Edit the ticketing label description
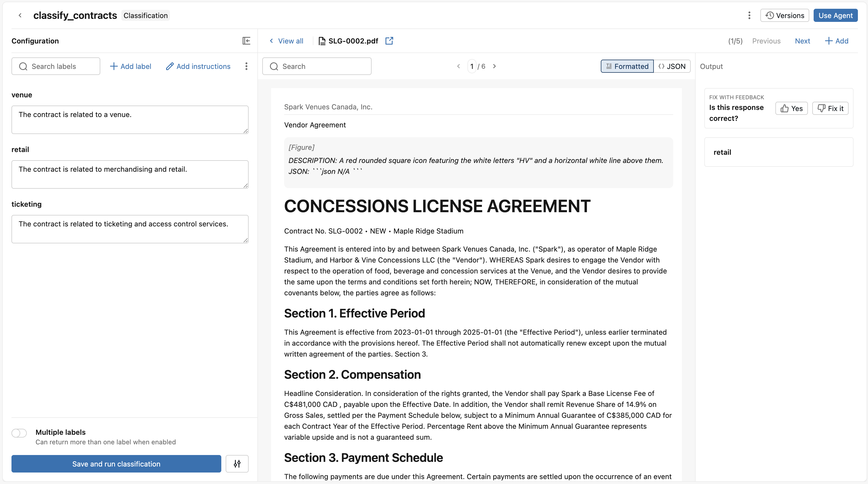The height and width of the screenshot is (484, 868). (x=130, y=229)
